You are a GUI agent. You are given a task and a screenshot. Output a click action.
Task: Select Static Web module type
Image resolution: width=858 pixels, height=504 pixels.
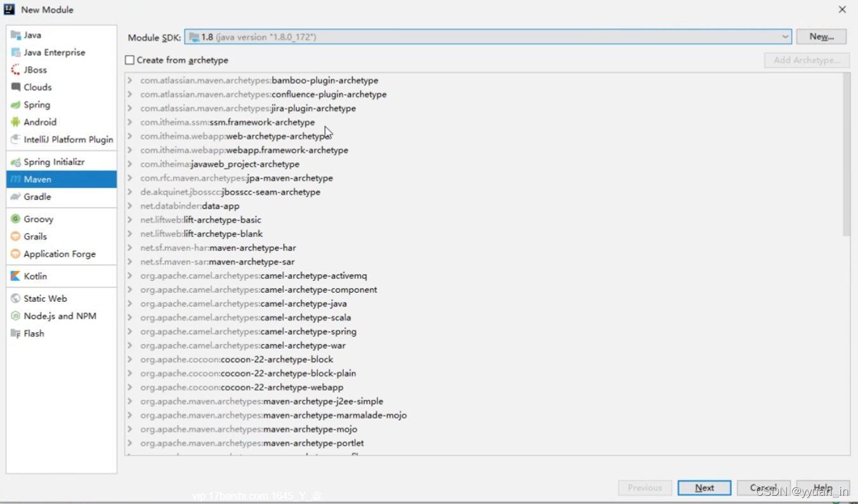(62, 299)
